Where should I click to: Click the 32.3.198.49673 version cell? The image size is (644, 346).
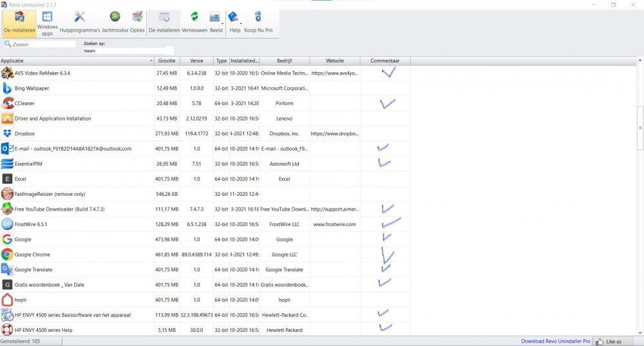pos(196,315)
